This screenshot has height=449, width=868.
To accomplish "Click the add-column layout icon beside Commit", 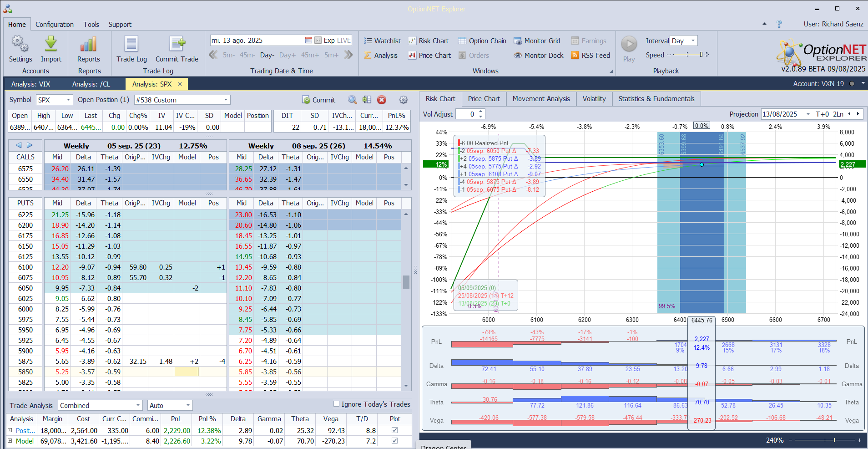I will (x=367, y=100).
